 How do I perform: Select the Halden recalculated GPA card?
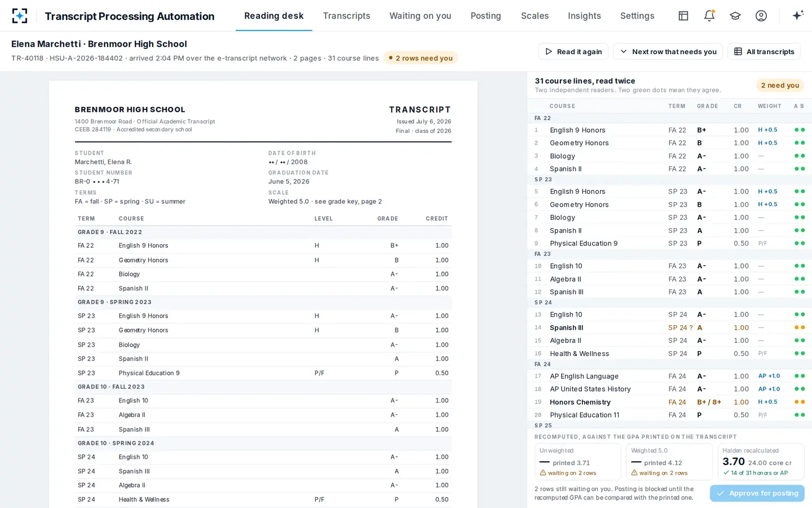[x=761, y=462]
